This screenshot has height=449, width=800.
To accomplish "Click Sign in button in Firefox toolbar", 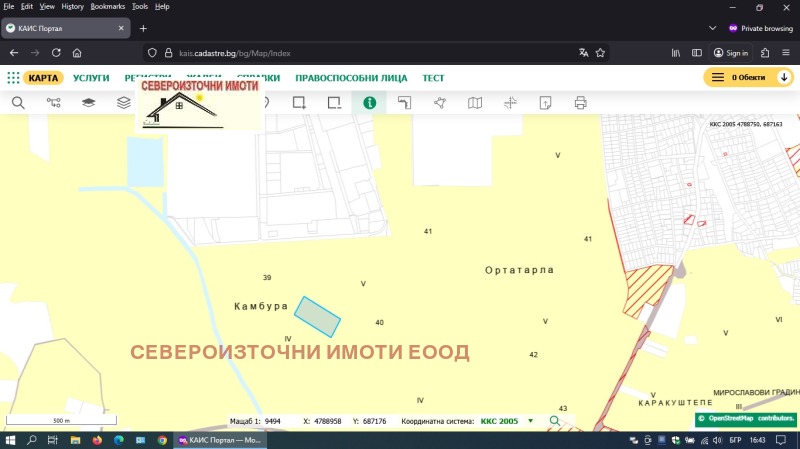I will tap(731, 53).
